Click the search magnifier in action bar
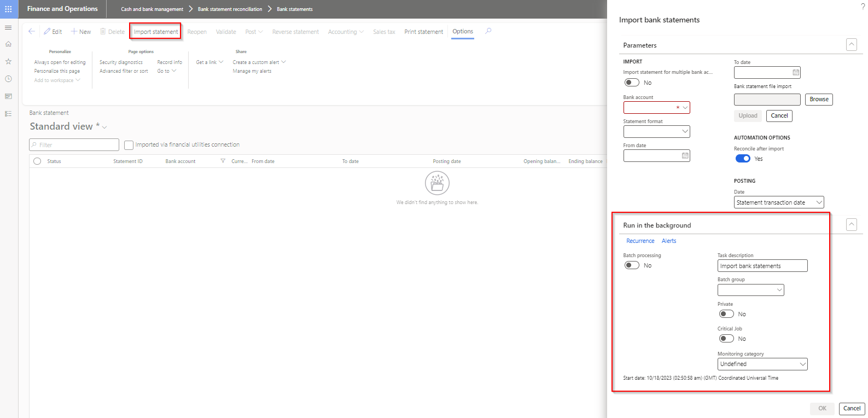 pyautogui.click(x=488, y=31)
